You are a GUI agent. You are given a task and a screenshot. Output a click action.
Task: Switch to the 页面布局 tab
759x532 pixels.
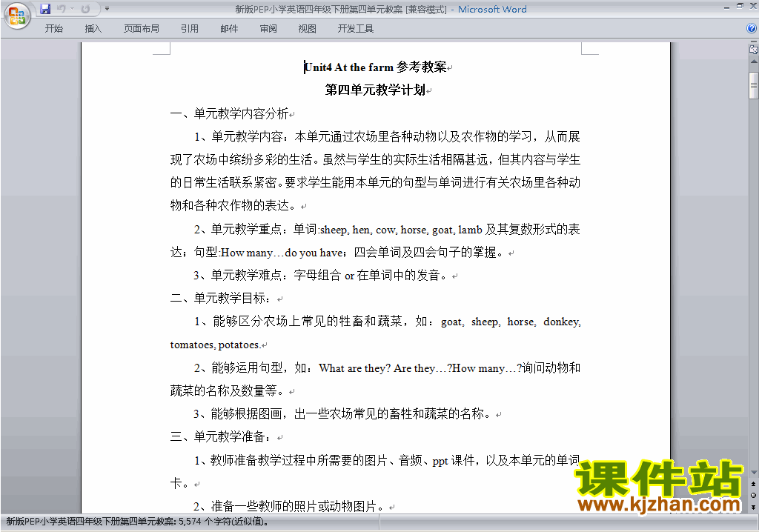tap(142, 29)
